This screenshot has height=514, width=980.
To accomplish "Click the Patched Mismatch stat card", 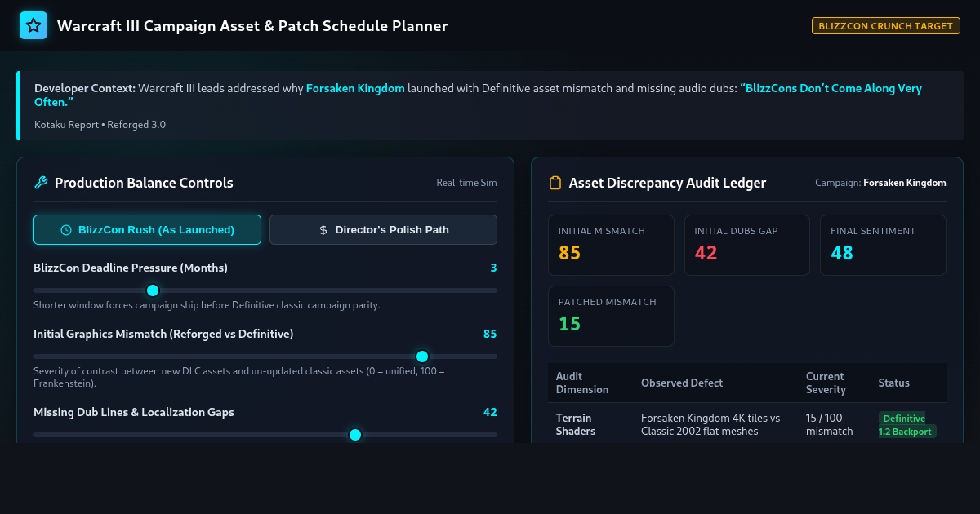I will pos(612,316).
